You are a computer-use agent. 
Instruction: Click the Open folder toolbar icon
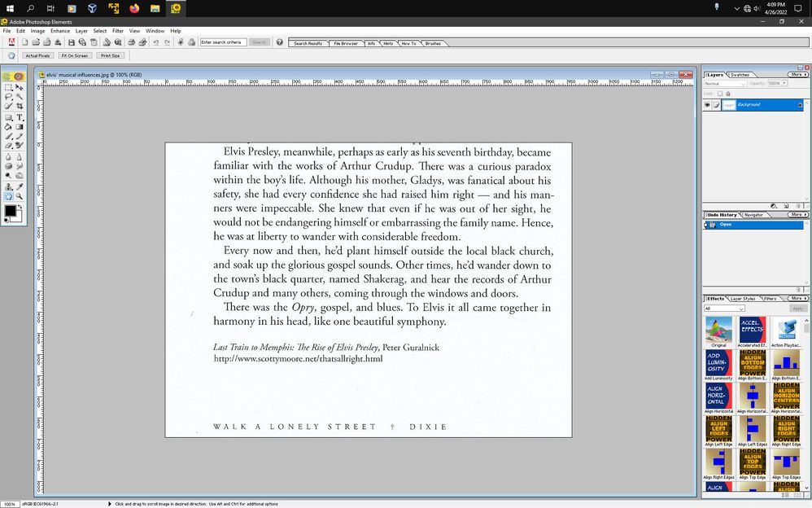click(36, 42)
